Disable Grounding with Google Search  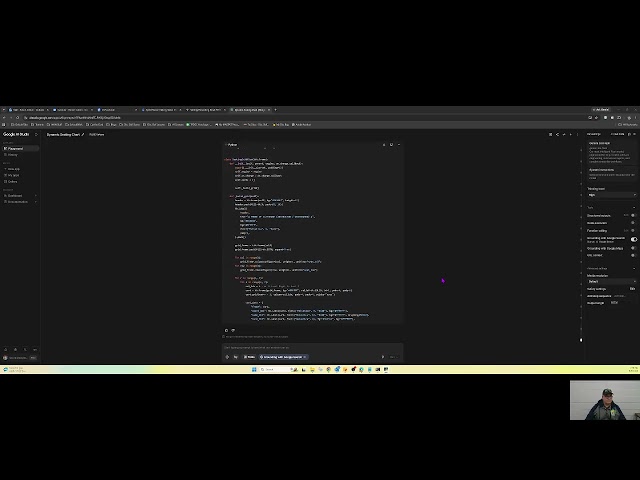coord(633,239)
